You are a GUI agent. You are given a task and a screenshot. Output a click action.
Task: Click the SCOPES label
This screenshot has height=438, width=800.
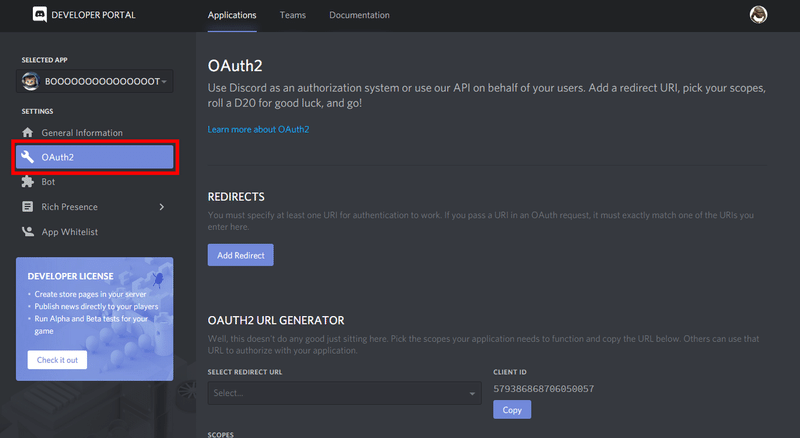click(x=220, y=434)
